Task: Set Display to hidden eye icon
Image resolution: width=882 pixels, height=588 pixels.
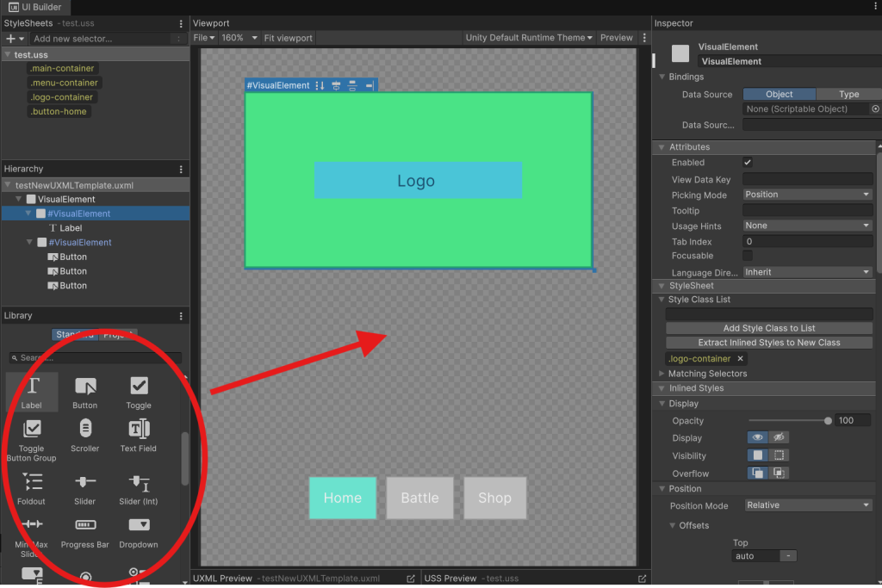Action: point(778,437)
